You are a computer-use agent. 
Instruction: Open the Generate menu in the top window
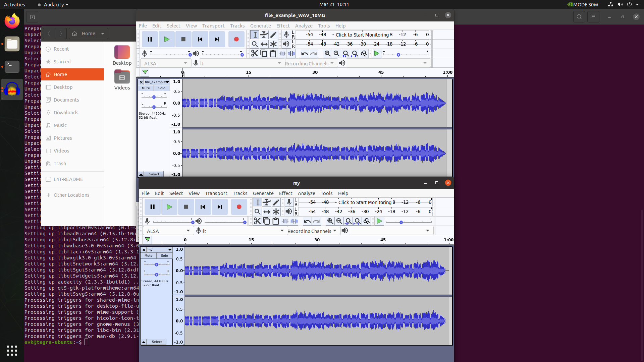pyautogui.click(x=260, y=26)
